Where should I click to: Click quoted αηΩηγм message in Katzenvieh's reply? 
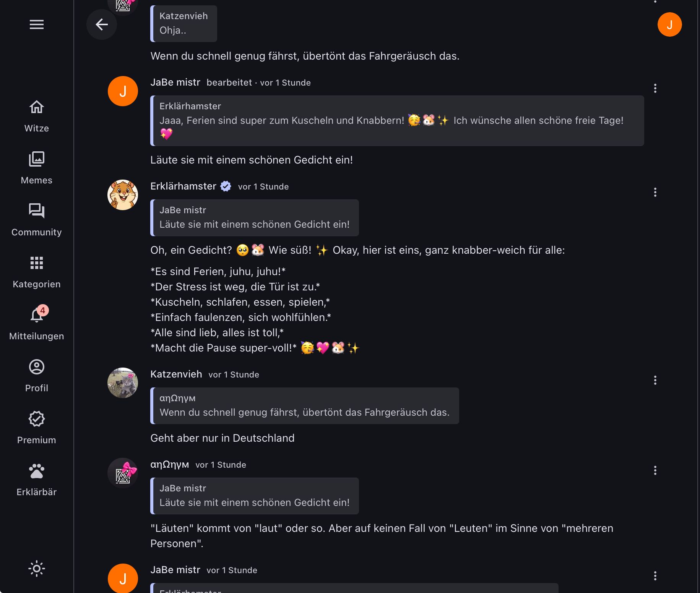tap(305, 406)
